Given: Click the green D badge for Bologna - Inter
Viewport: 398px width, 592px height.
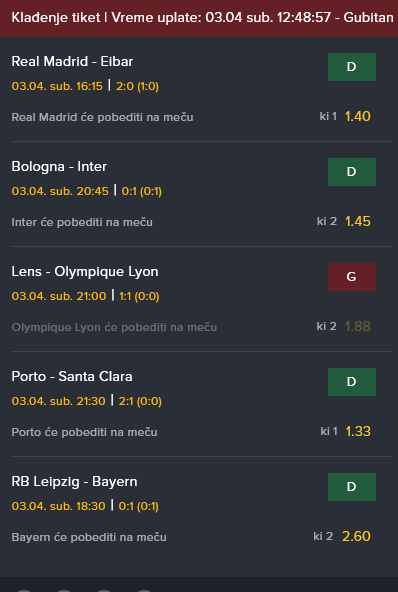Looking at the screenshot, I should pyautogui.click(x=352, y=172).
